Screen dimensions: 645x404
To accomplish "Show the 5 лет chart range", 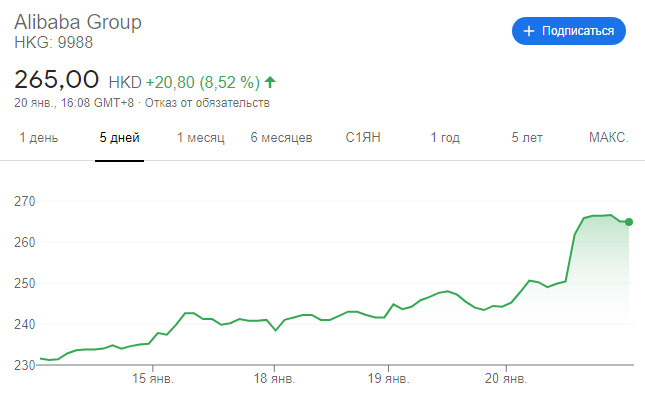I will pos(527,137).
